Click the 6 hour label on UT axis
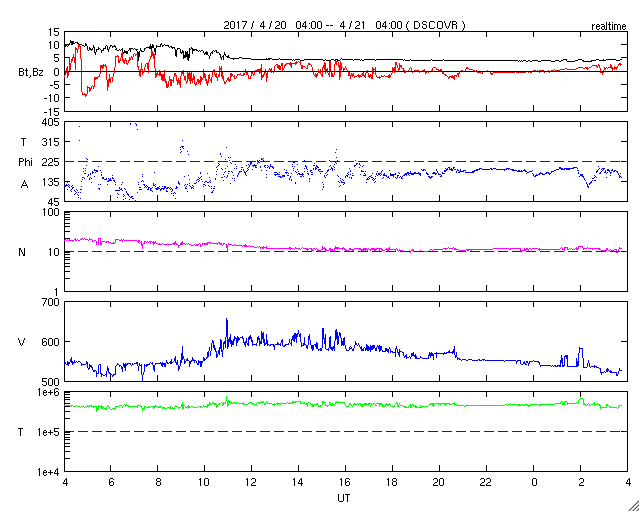The image size is (640, 512). pos(111,482)
